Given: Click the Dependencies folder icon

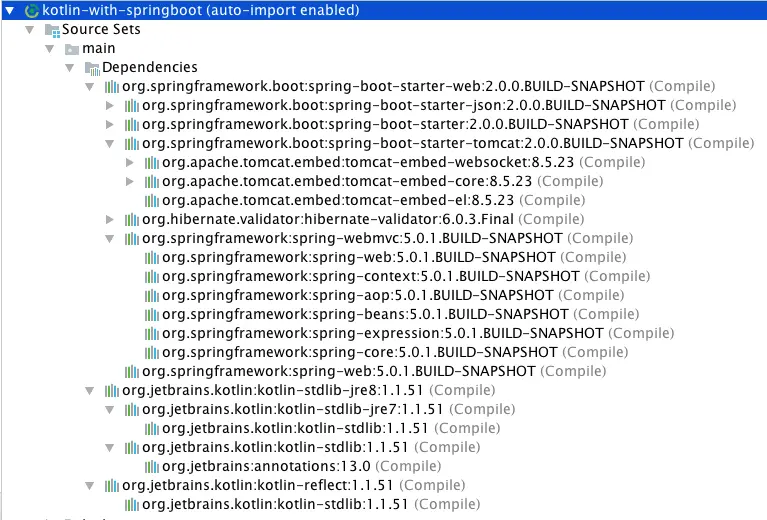Looking at the screenshot, I should point(92,68).
